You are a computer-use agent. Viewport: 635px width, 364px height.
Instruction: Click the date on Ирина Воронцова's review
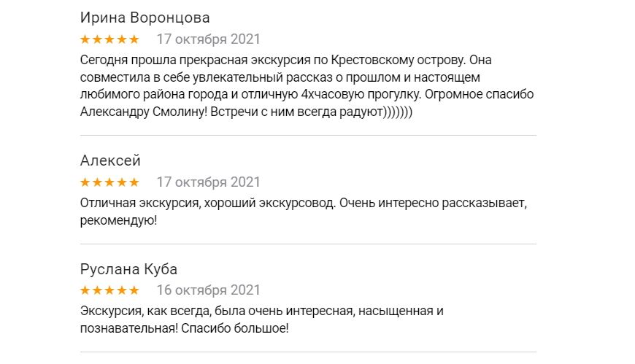[208, 39]
